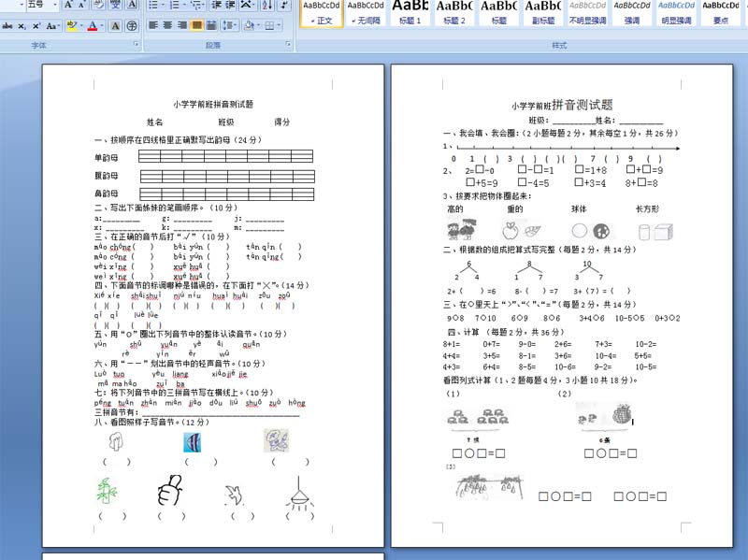Apply the 不明显强调 style
The width and height of the screenshot is (748, 560).
coord(588,13)
